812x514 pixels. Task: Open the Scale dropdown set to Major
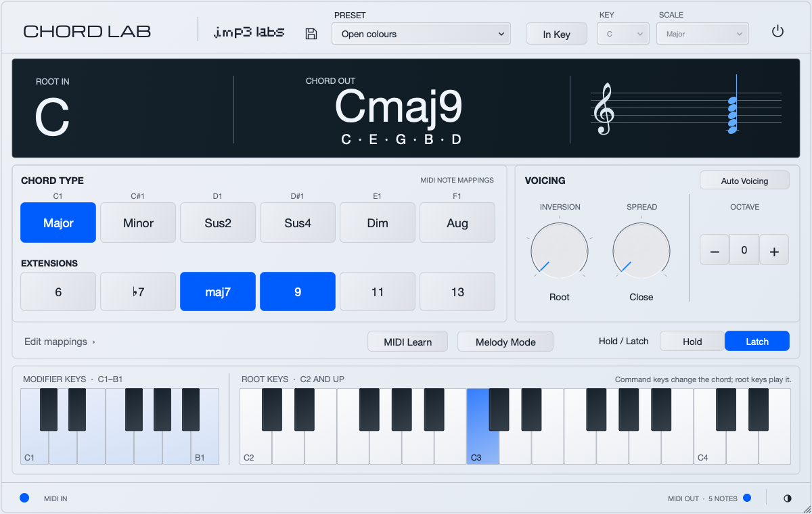click(702, 34)
